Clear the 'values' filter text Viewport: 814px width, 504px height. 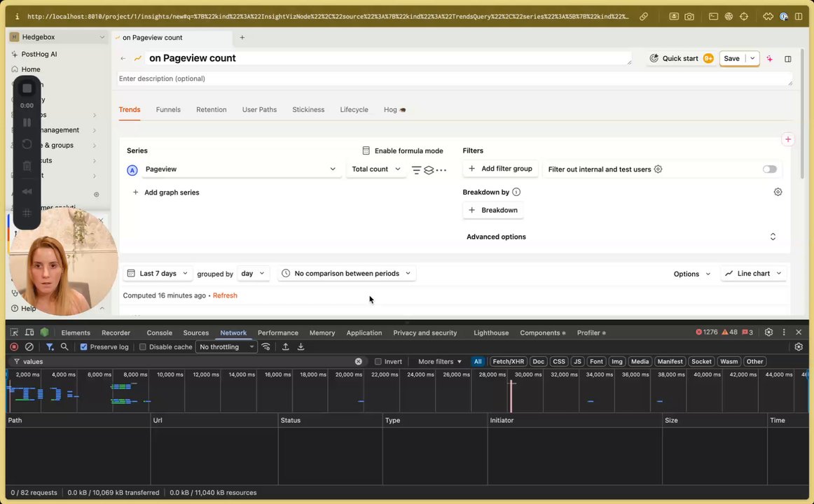tap(358, 361)
